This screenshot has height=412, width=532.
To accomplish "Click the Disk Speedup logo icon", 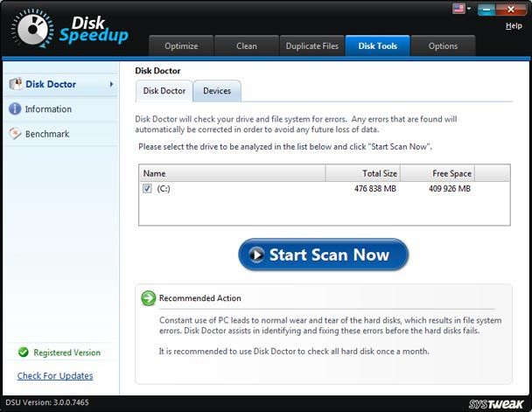I will click(32, 29).
